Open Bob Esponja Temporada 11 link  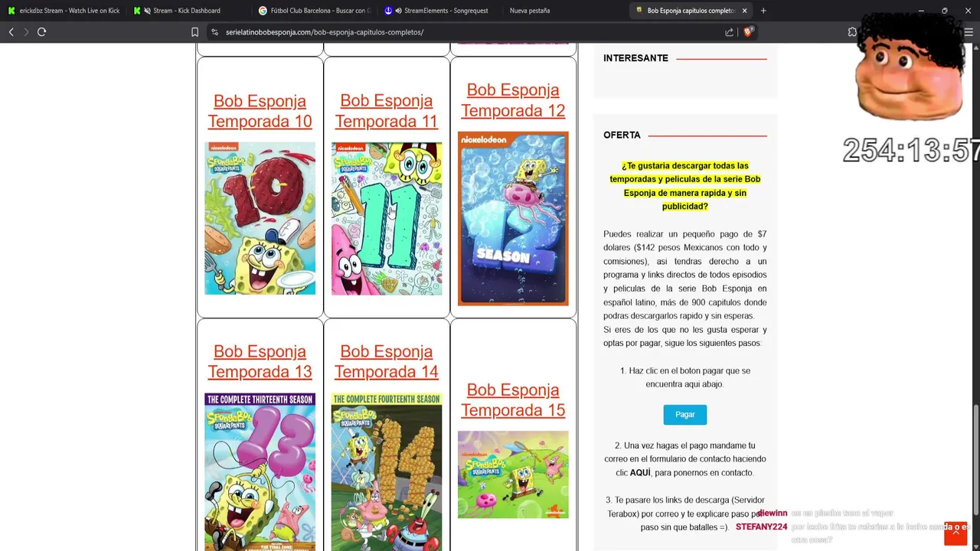[x=387, y=111]
